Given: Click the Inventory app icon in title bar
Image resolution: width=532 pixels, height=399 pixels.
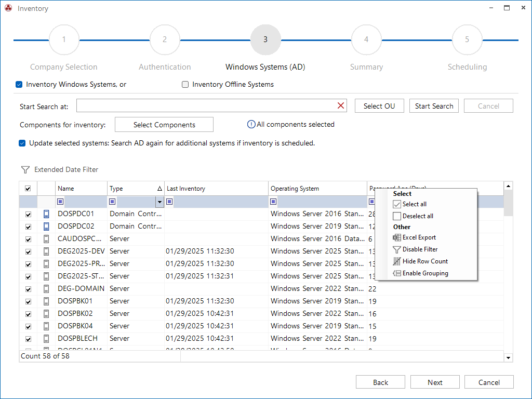Looking at the screenshot, I should point(8,8).
